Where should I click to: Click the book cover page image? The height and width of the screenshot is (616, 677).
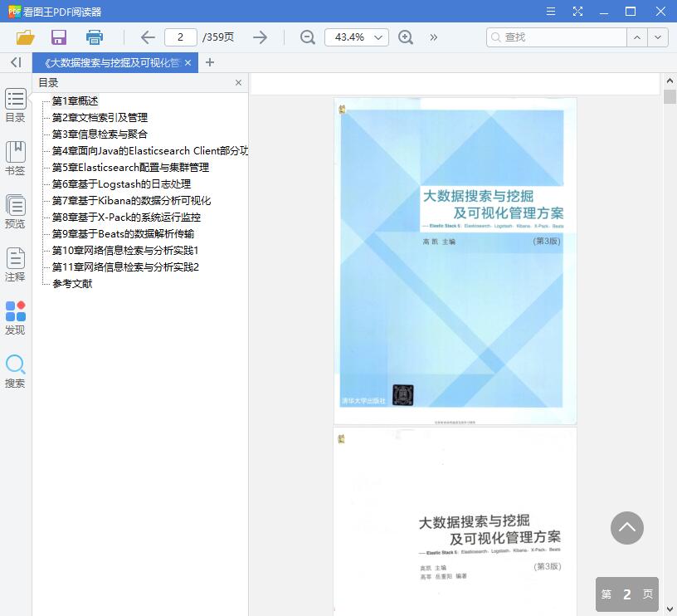click(x=455, y=261)
